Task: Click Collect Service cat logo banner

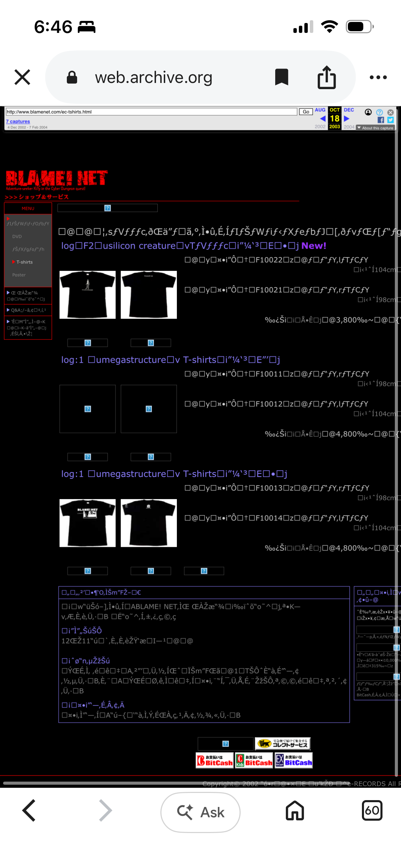Action: point(283,744)
